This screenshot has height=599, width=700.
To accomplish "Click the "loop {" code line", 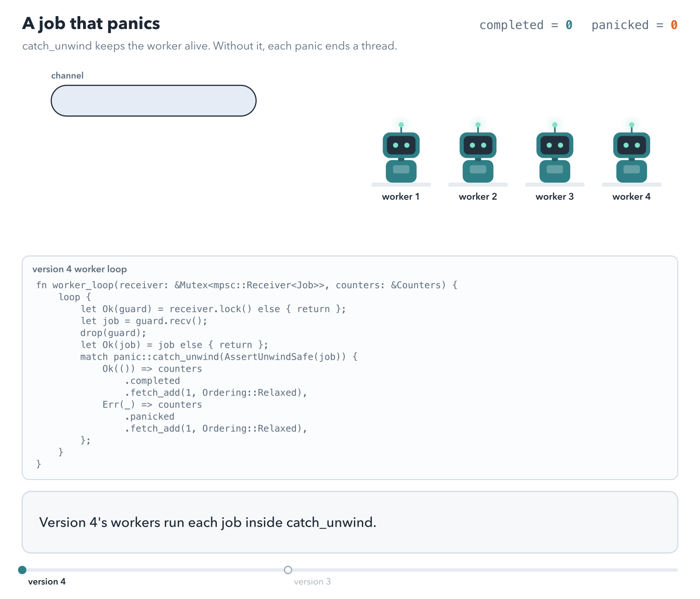I will coord(75,297).
